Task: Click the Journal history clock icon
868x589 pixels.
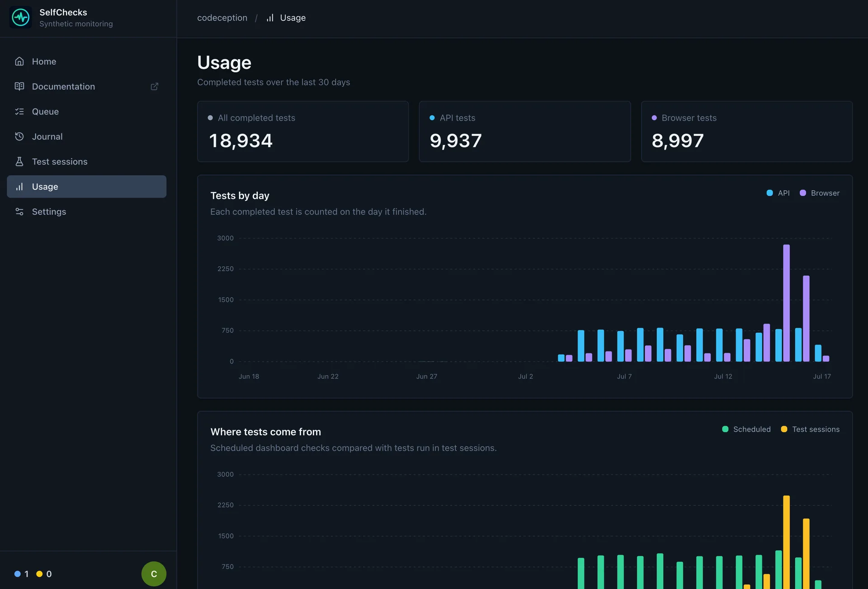Action: (19, 137)
